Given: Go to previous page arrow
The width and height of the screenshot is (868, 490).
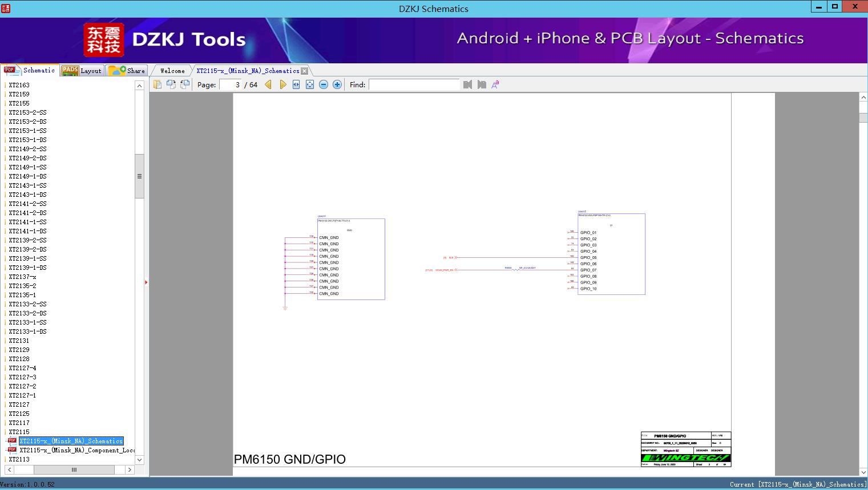Looking at the screenshot, I should click(268, 84).
